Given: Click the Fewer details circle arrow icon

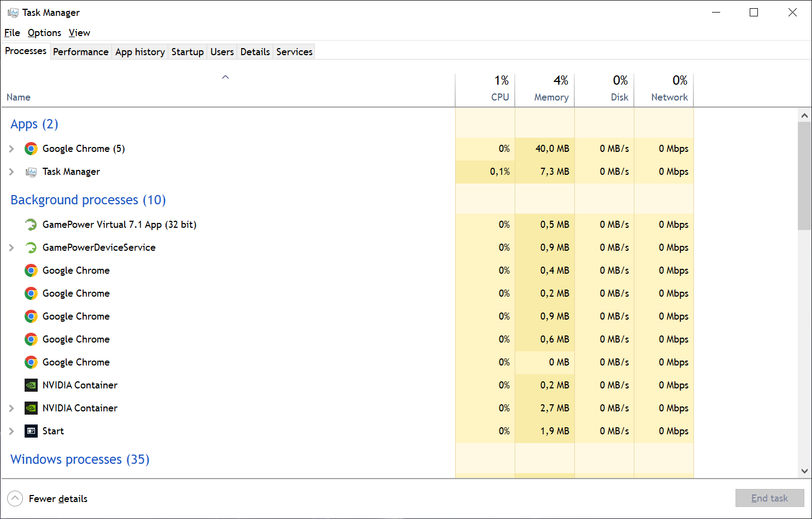Looking at the screenshot, I should (15, 498).
